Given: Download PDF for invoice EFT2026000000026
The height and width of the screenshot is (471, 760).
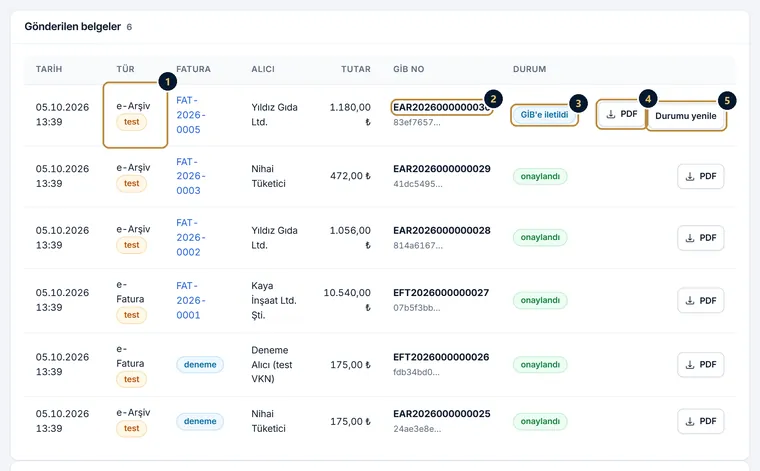Looking at the screenshot, I should [700, 364].
